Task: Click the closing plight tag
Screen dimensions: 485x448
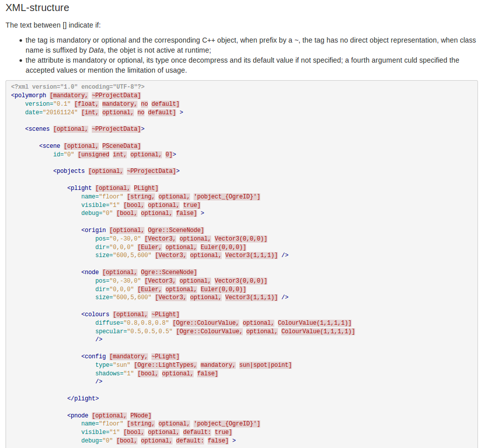Action: [83, 398]
